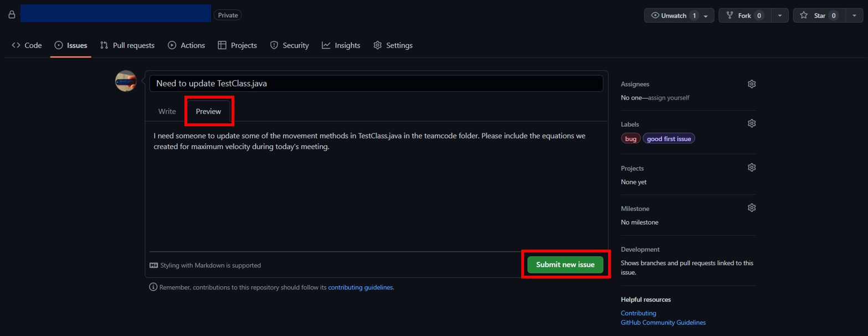The width and height of the screenshot is (868, 336).
Task: Open the Actions tab
Action: coord(187,45)
